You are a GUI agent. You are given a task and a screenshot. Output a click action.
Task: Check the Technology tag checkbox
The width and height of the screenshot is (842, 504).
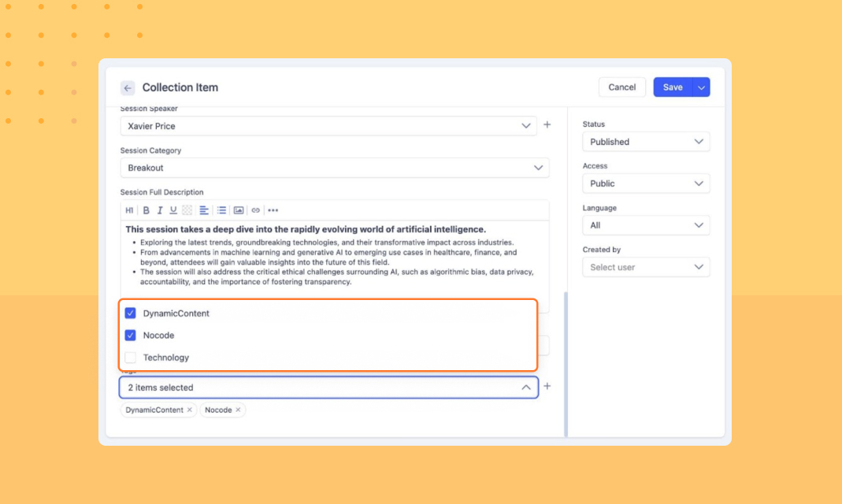131,358
